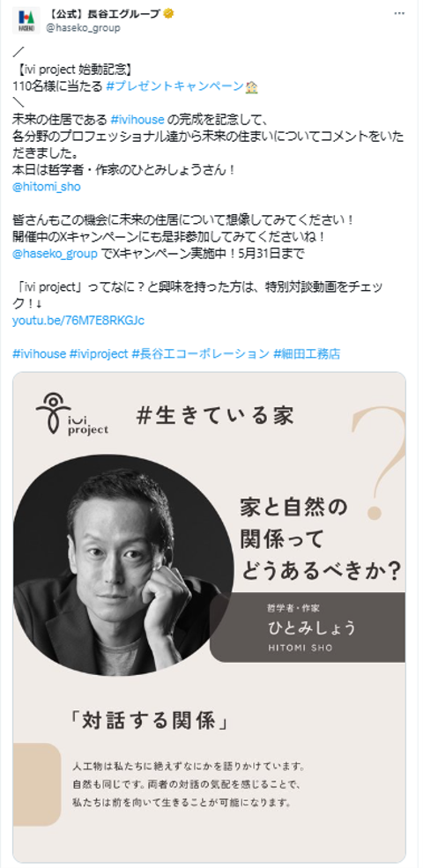This screenshot has width=423, height=868.
Task: Open the three-dot more options menu
Action: (x=399, y=14)
